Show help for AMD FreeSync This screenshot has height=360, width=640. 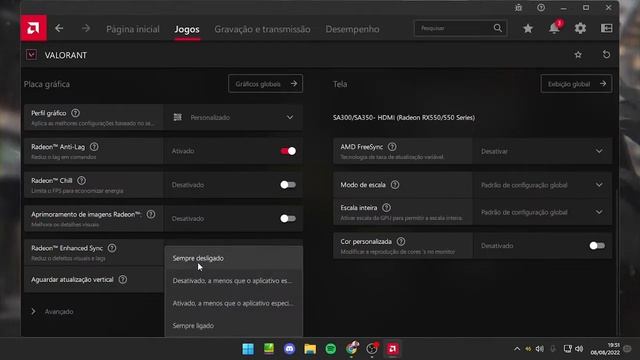[392, 147]
